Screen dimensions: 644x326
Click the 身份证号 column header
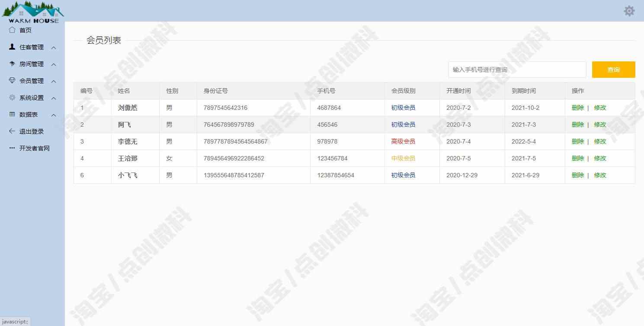click(216, 91)
